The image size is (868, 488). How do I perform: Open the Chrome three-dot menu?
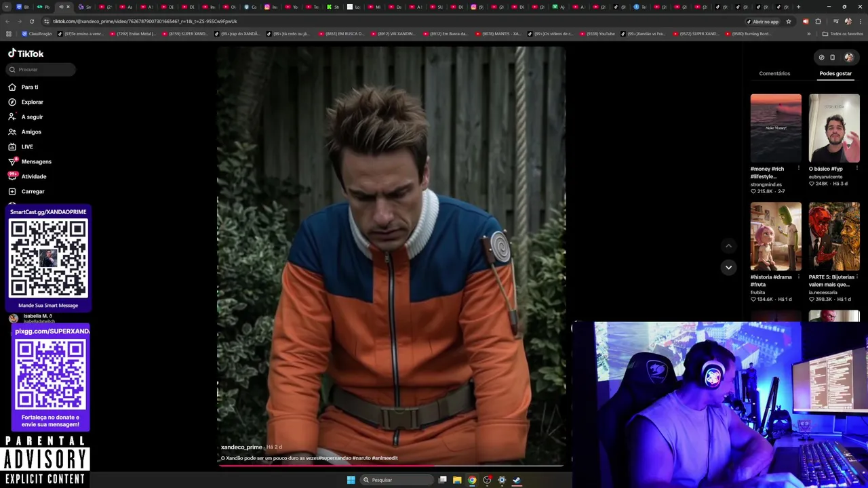pyautogui.click(x=860, y=22)
